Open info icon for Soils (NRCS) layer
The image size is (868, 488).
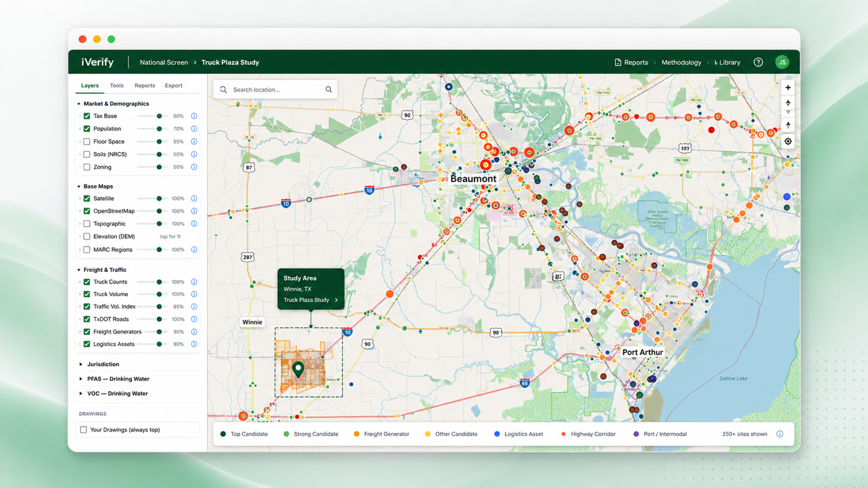pyautogui.click(x=194, y=154)
